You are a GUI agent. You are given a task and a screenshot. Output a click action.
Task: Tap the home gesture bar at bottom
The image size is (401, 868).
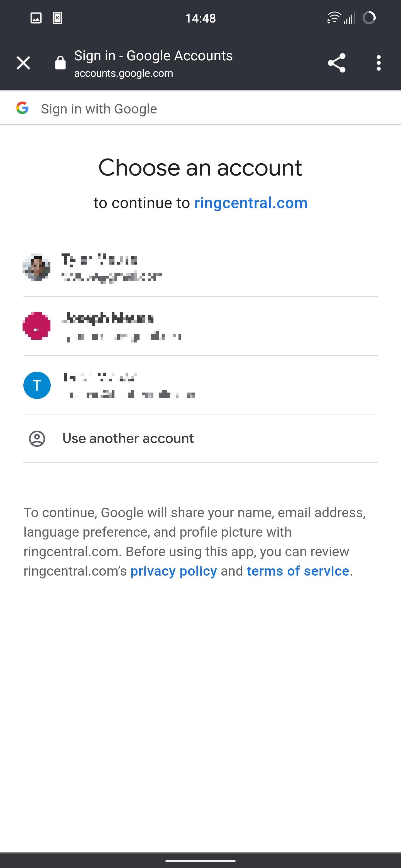(x=200, y=861)
